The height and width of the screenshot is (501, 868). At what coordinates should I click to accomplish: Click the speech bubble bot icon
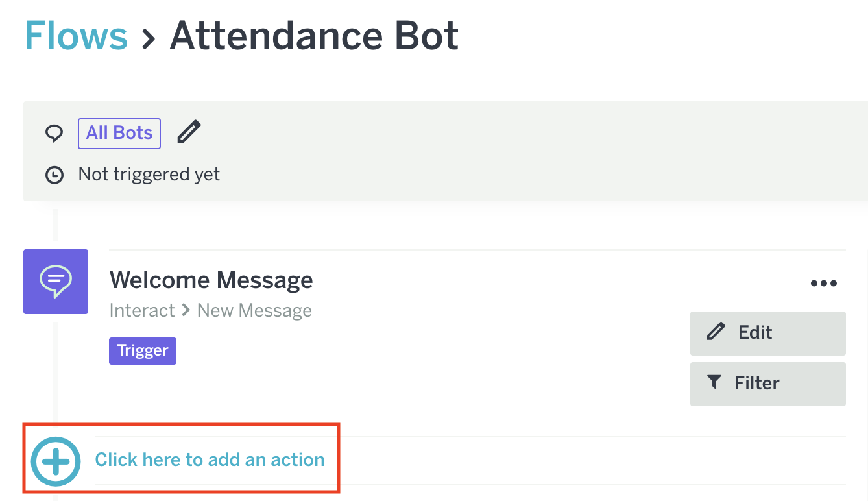tap(54, 134)
